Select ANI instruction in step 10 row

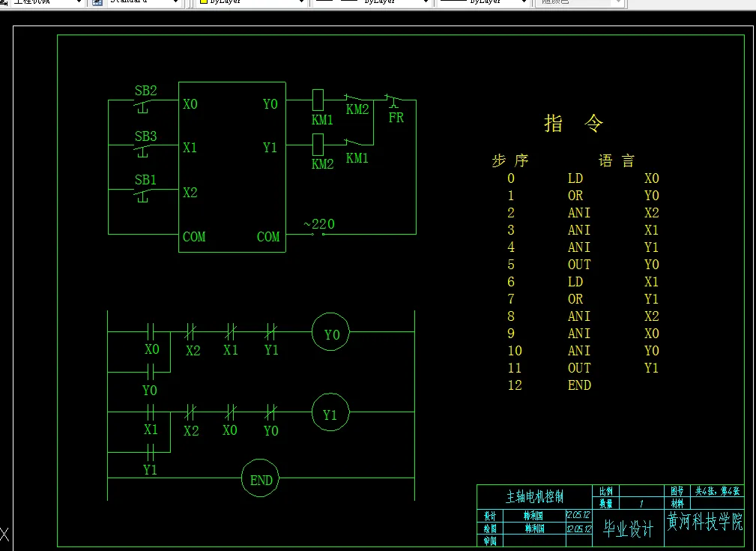579,352
